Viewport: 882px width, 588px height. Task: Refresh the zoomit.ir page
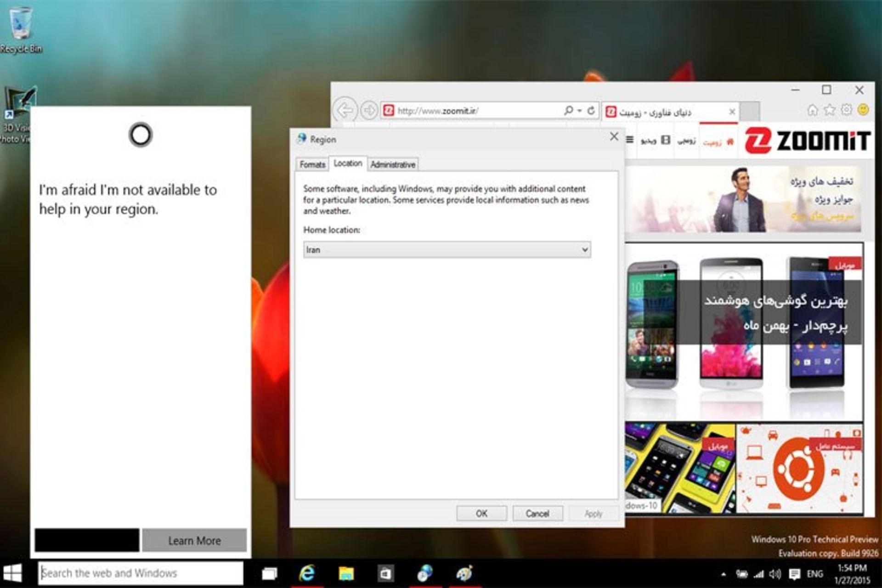click(x=591, y=110)
